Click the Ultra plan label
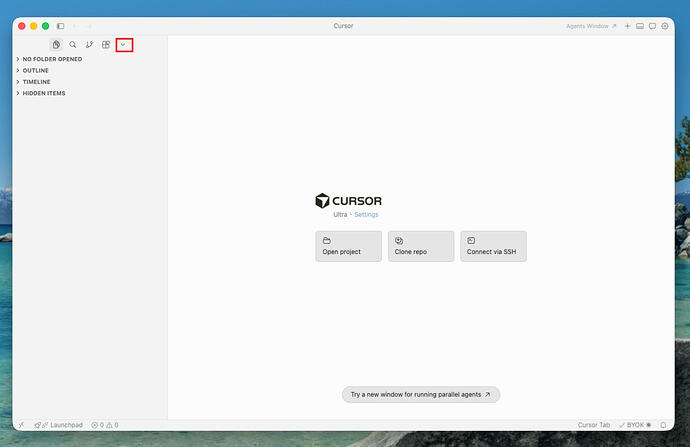690x447 pixels. point(340,214)
